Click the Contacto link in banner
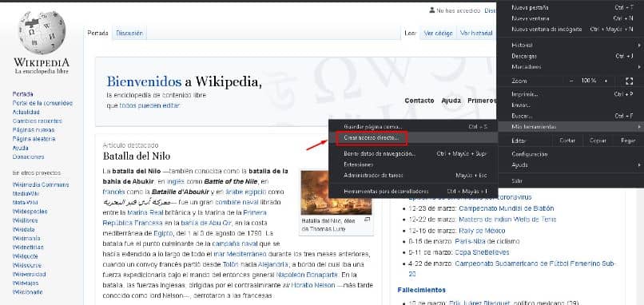 pyautogui.click(x=419, y=101)
